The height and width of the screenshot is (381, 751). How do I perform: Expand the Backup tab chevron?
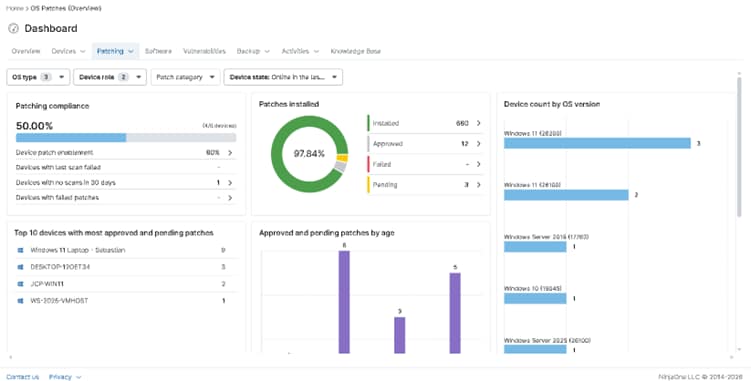click(x=267, y=51)
